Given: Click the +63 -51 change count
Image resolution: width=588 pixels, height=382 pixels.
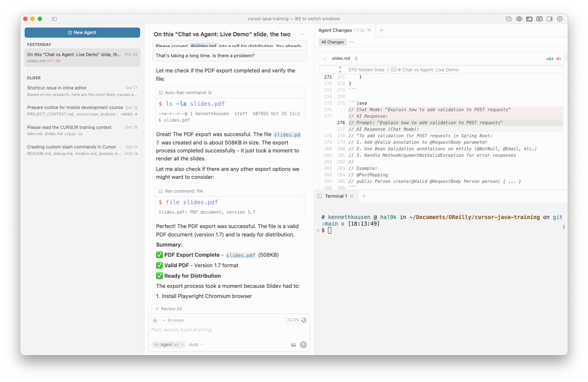Looking at the screenshot, I should [x=553, y=59].
